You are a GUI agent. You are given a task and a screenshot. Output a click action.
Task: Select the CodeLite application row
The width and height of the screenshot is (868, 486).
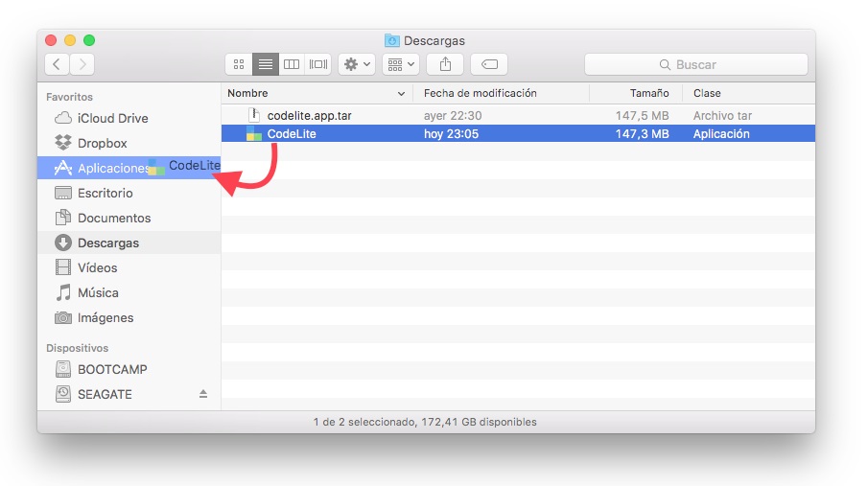pyautogui.click(x=518, y=133)
